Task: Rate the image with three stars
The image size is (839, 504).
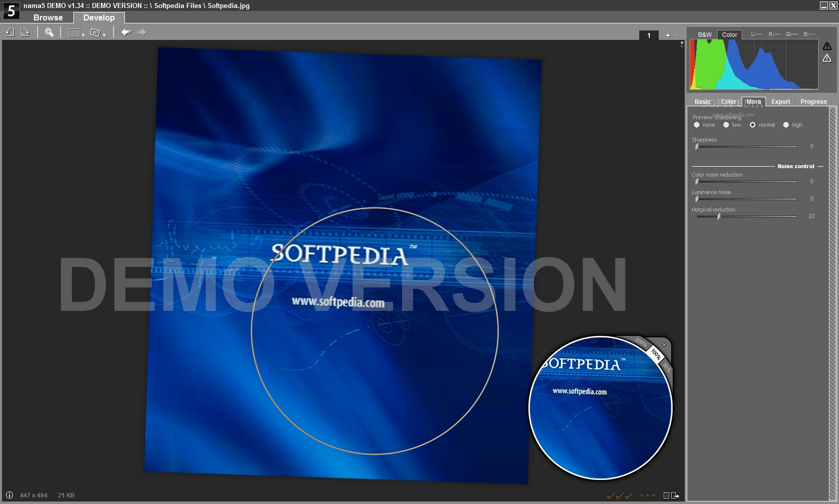Action: pyautogui.click(x=654, y=496)
